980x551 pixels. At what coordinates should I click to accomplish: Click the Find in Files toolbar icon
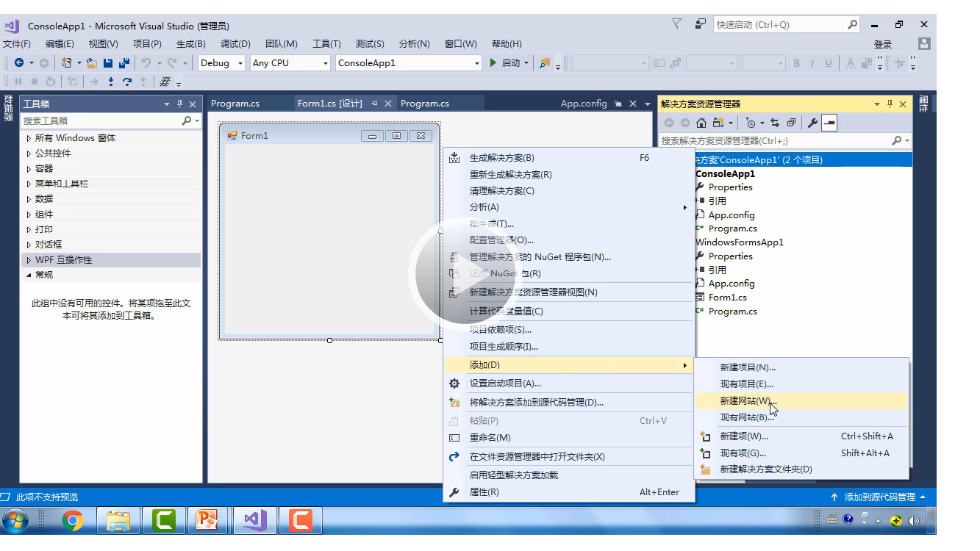click(x=545, y=63)
